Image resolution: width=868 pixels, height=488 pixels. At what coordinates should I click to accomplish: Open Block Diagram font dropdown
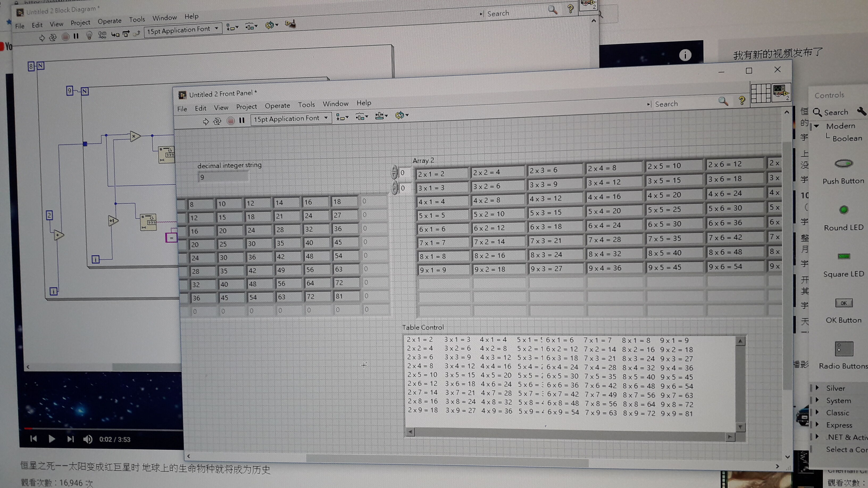coord(183,30)
